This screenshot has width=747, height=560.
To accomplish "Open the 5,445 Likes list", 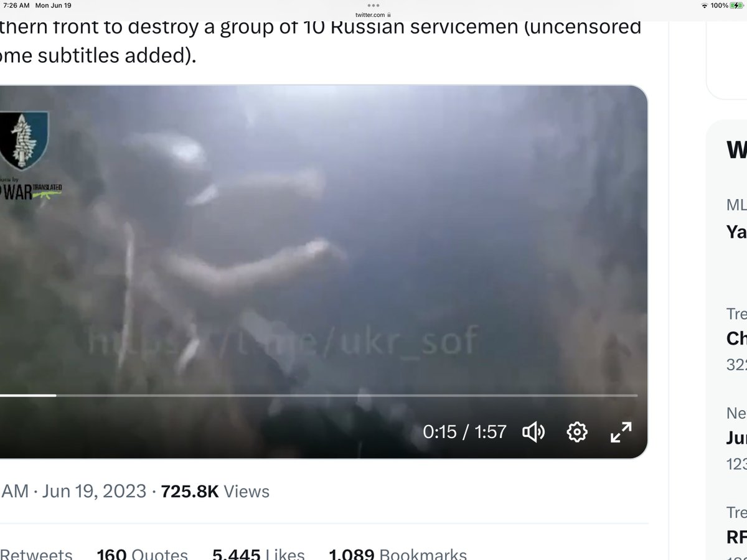I will click(x=258, y=555).
